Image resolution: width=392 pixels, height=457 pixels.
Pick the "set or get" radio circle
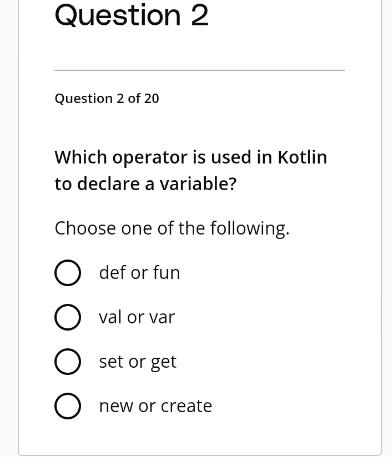pyautogui.click(x=67, y=361)
